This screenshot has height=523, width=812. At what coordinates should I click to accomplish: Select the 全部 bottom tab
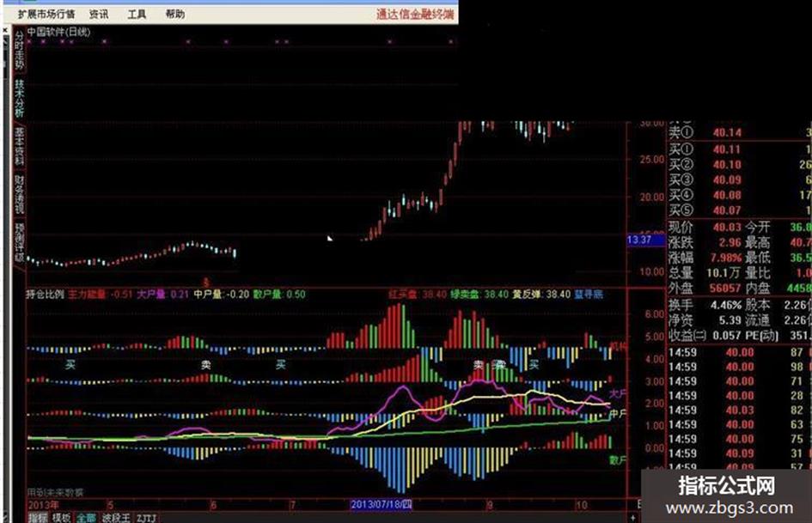[x=87, y=517]
